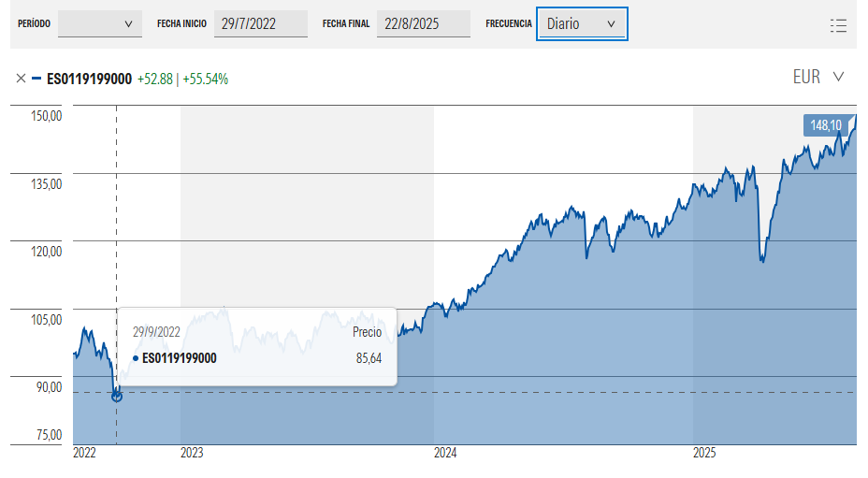Select the 2023 label on the time axis

coord(192,454)
